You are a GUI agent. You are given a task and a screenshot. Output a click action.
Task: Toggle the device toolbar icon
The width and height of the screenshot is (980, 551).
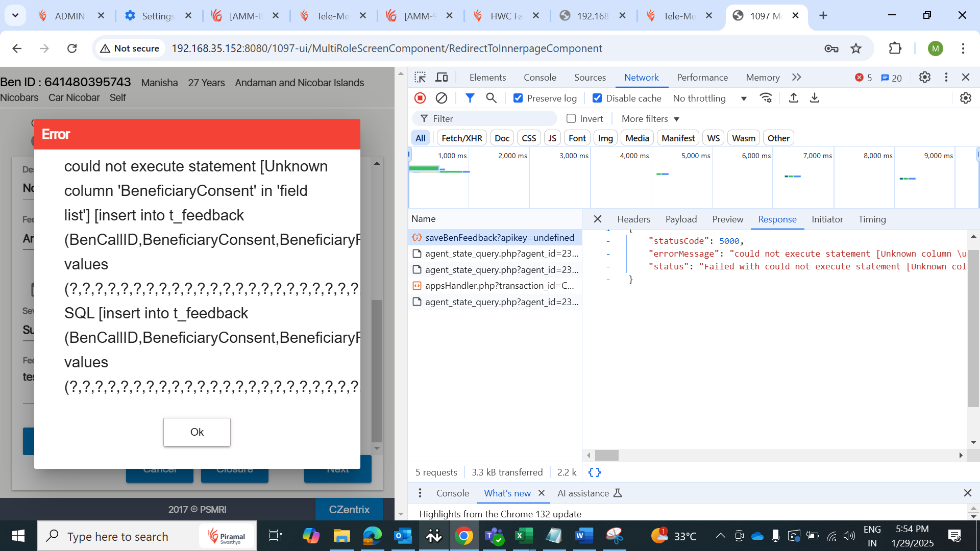(442, 78)
